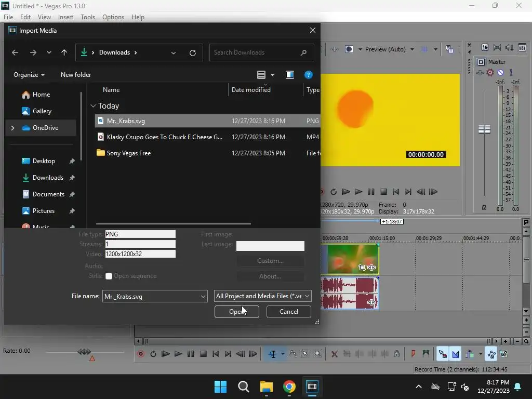The image size is (532, 399).
Task: Toggle Ignore Event Grouping icon
Action: (x=504, y=354)
